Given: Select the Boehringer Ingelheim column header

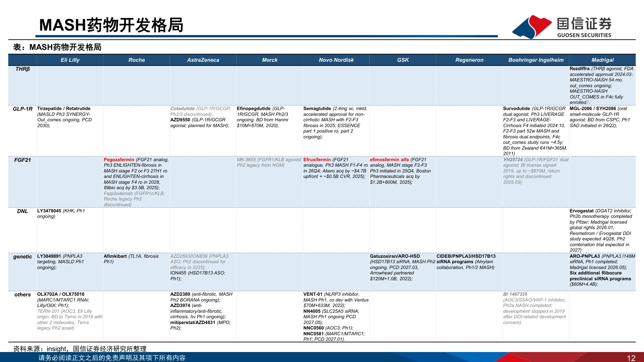Looking at the screenshot, I should 536,60.
